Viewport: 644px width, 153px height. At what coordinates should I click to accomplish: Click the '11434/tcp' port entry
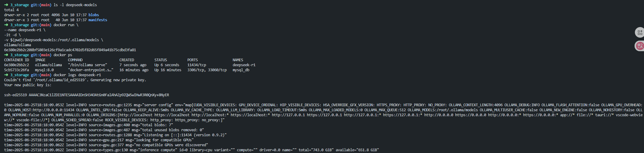coord(197,65)
